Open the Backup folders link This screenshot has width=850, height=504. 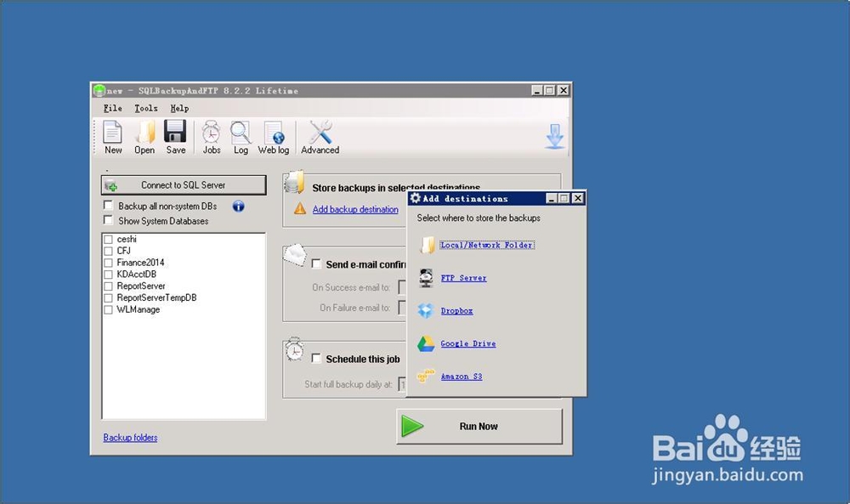click(130, 438)
